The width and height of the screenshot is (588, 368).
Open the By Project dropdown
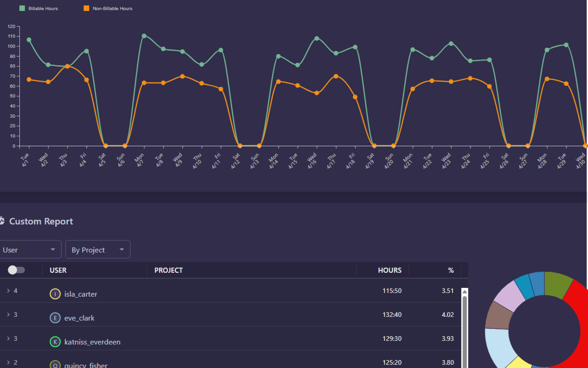click(97, 249)
